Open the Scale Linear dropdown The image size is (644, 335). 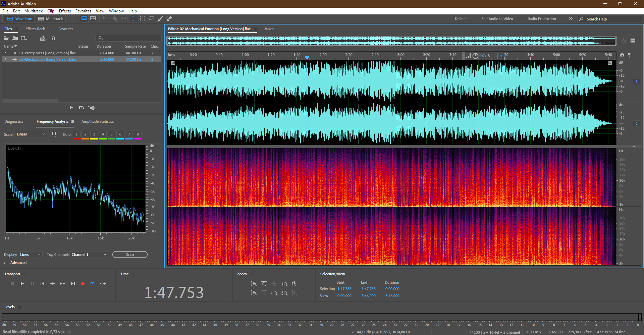pos(31,134)
